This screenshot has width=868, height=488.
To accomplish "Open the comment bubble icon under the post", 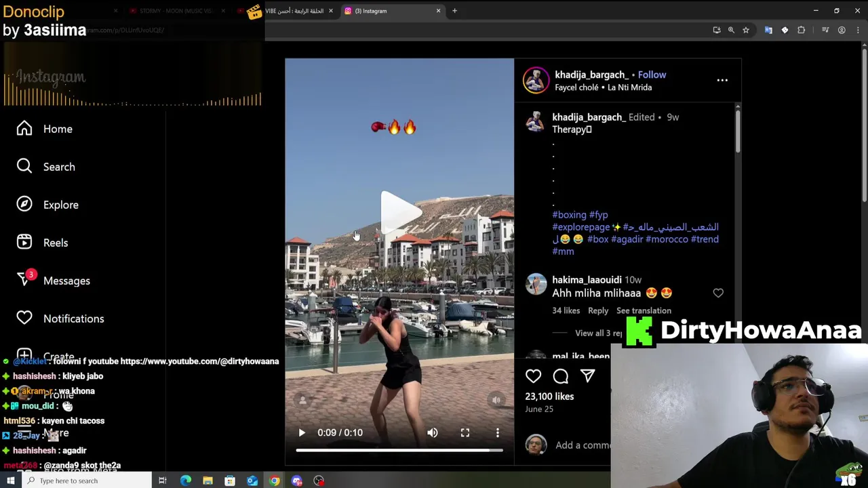I will pos(560,375).
